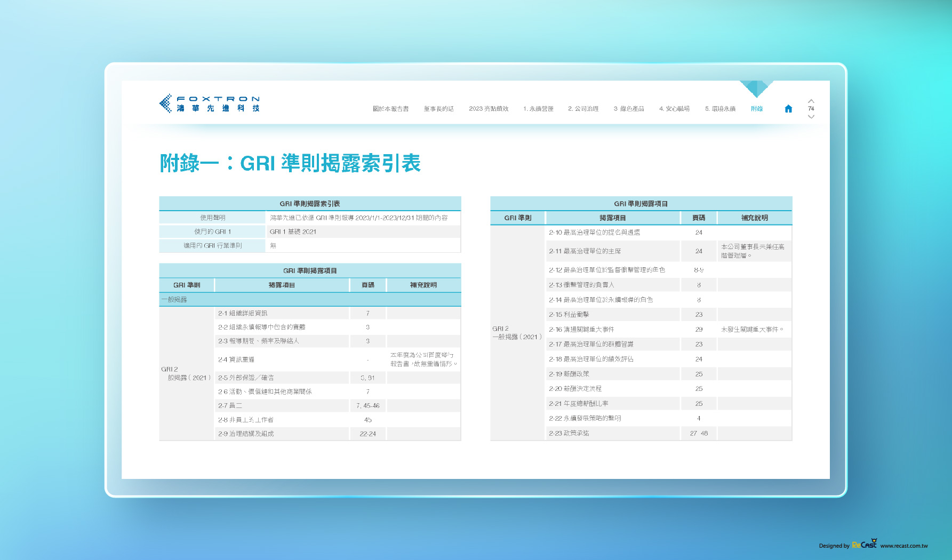Image resolution: width=952 pixels, height=560 pixels.
Task: Select the 使用的 GRI 1 row label
Action: point(213,231)
